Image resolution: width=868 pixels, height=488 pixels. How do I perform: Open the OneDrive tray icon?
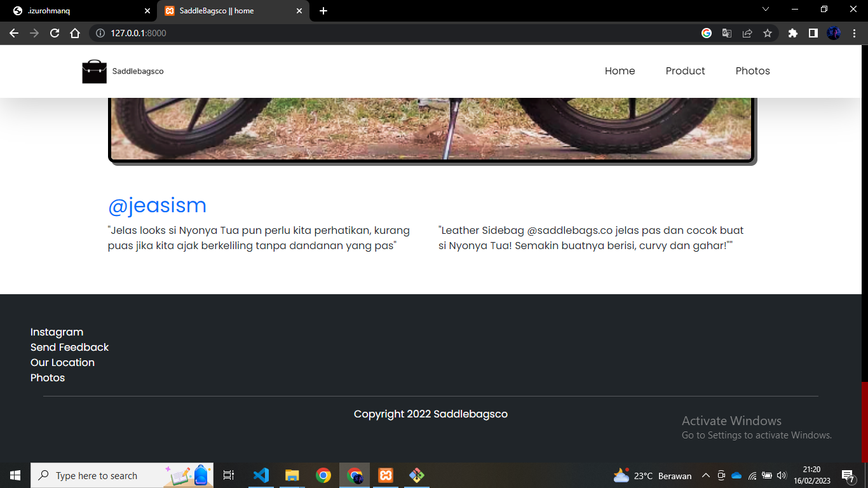(736, 475)
